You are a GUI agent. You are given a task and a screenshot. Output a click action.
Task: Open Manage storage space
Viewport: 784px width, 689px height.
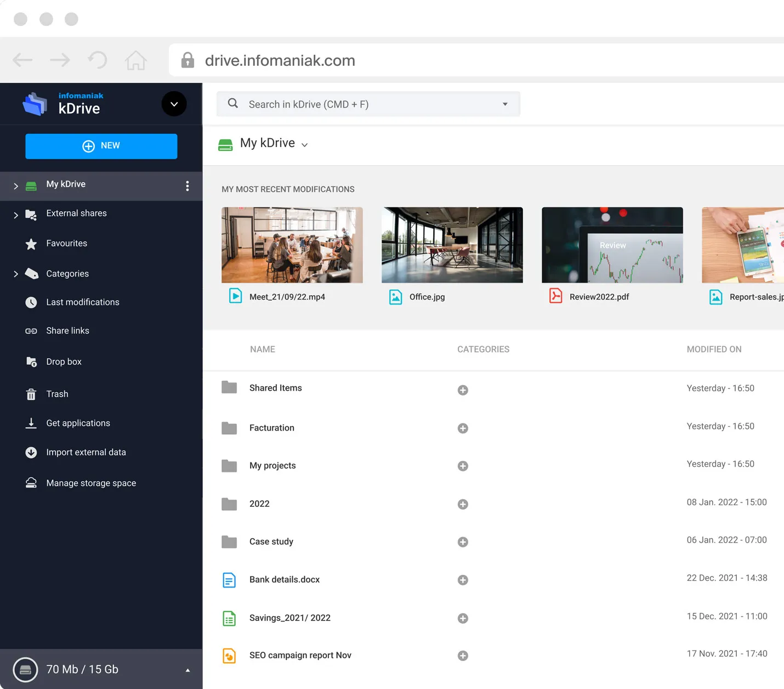91,483
